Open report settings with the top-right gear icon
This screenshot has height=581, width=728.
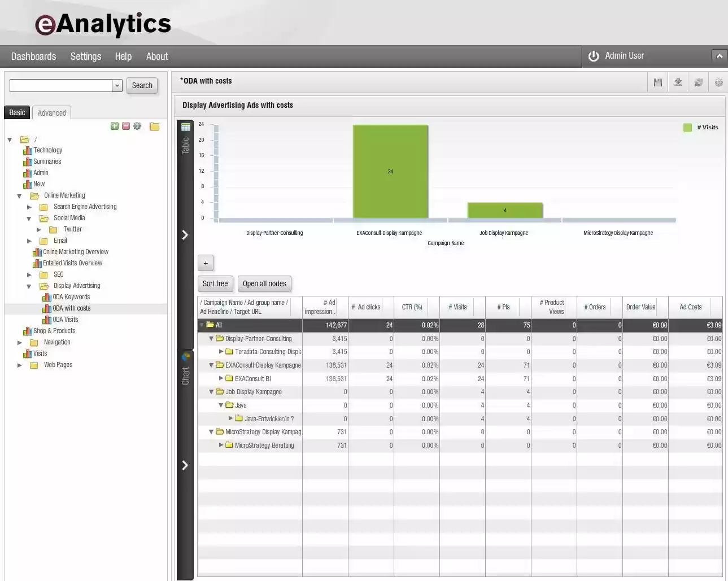click(718, 82)
